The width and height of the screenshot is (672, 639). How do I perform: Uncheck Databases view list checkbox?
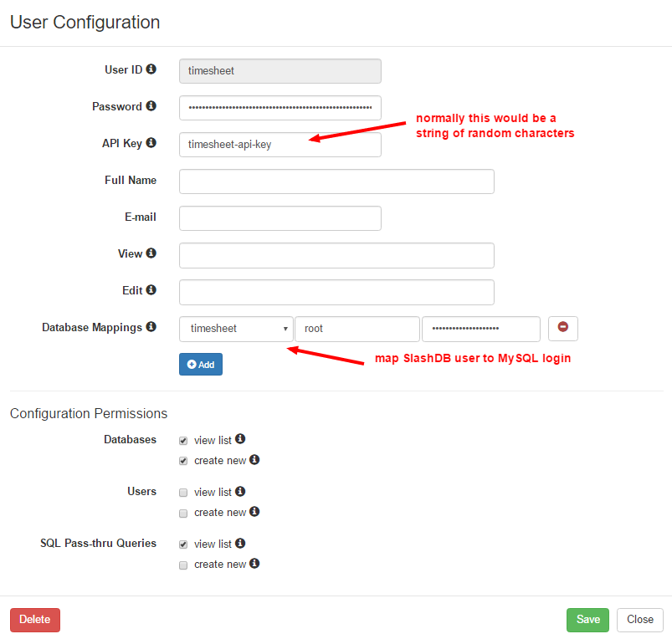click(x=183, y=441)
